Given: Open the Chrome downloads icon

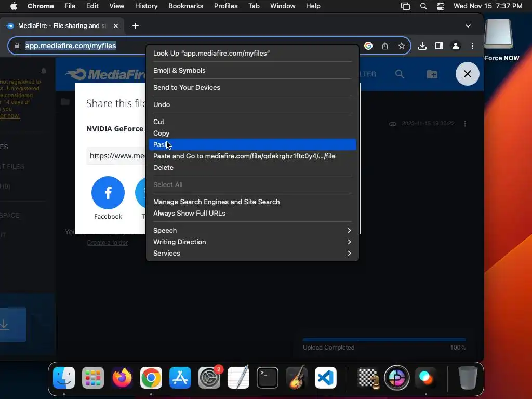Looking at the screenshot, I should click(x=422, y=46).
